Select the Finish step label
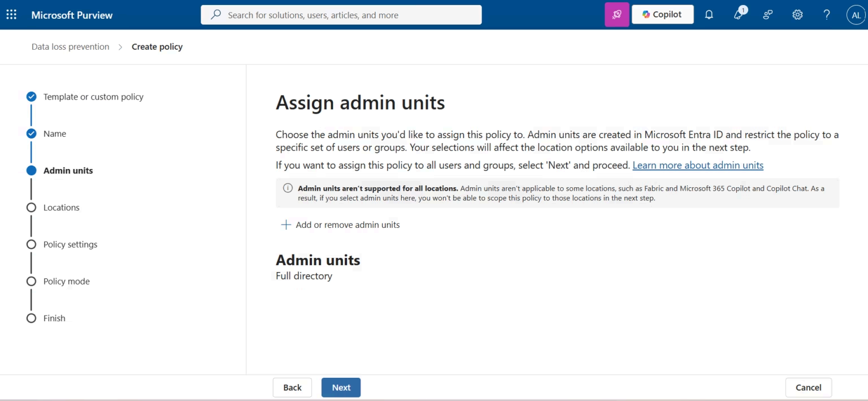The image size is (868, 401). point(54,318)
